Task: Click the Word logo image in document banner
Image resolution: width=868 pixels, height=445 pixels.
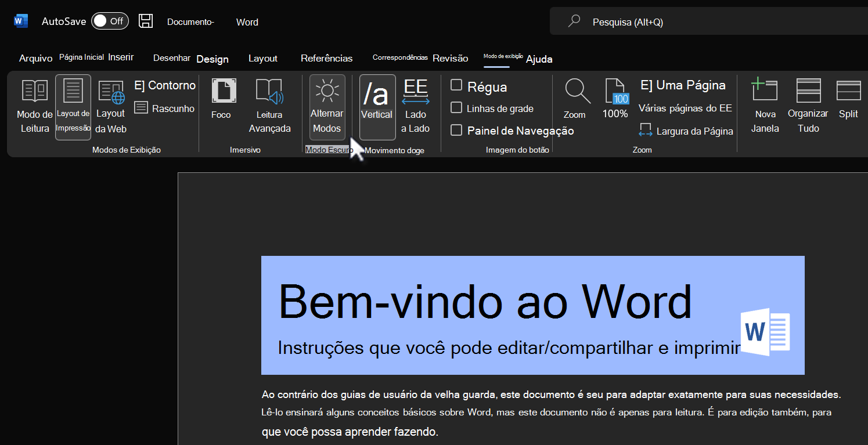Action: pos(765,332)
